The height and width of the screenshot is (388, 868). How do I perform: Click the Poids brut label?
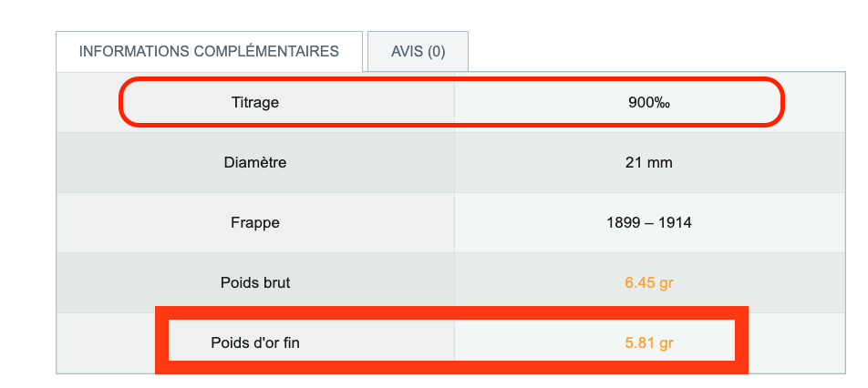point(255,283)
